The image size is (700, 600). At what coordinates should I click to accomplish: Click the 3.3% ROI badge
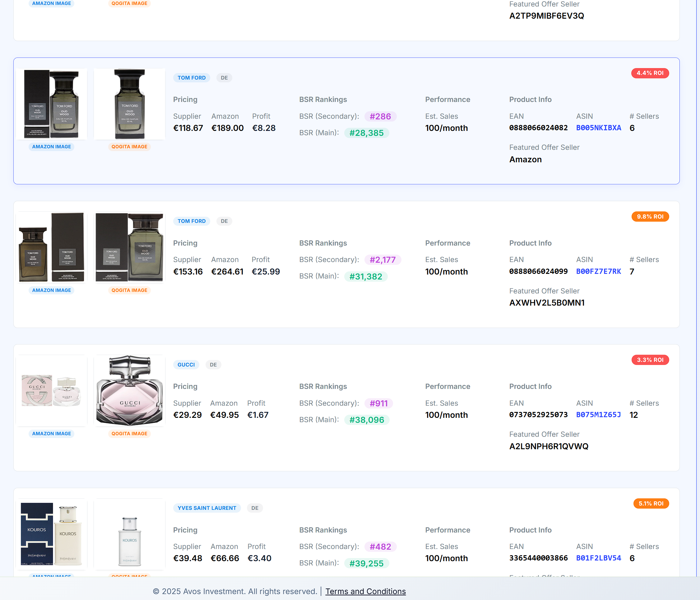(x=650, y=360)
